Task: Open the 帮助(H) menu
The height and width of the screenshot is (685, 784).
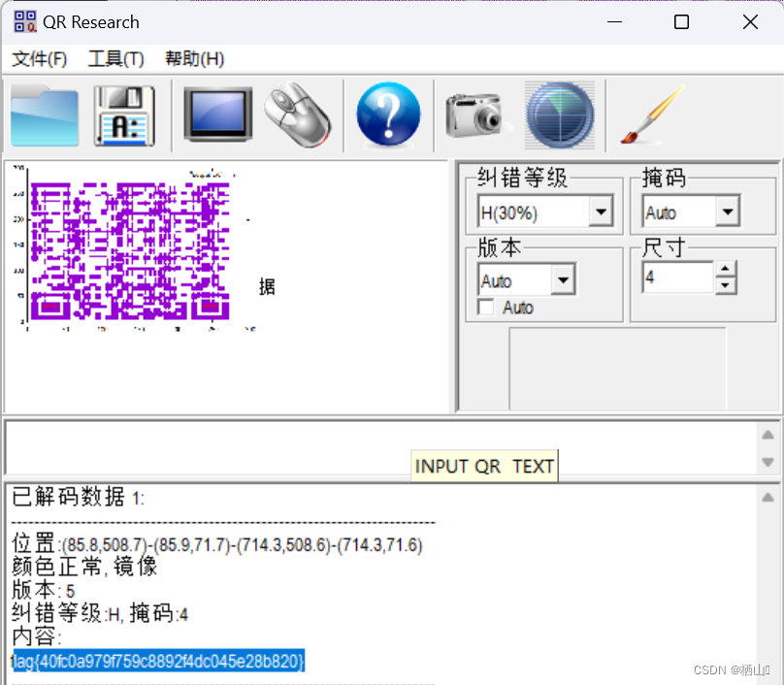Action: 194,59
